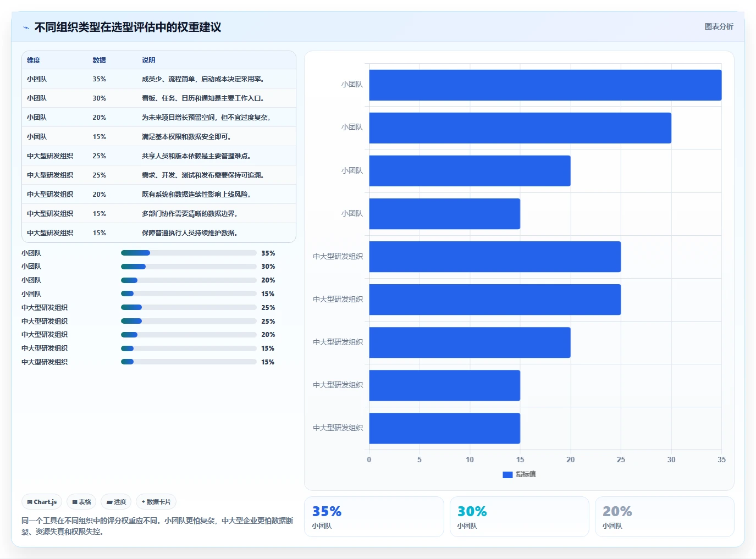Click x-axis tick label 5
Viewport: 756px width, 559px height.
(420, 460)
